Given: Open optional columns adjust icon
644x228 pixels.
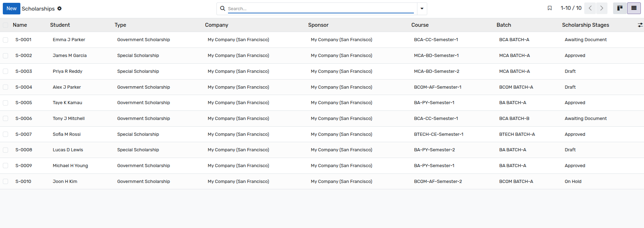Looking at the screenshot, I should pos(640,25).
